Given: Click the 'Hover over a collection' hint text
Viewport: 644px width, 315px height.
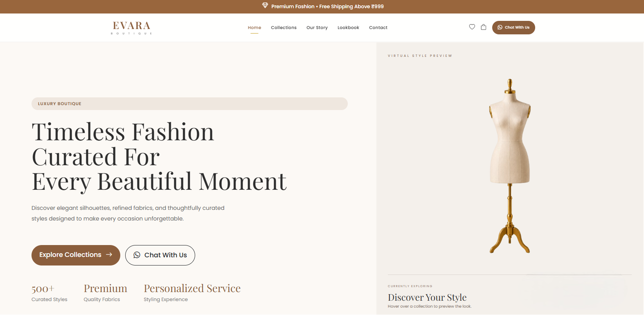Looking at the screenshot, I should 430,306.
